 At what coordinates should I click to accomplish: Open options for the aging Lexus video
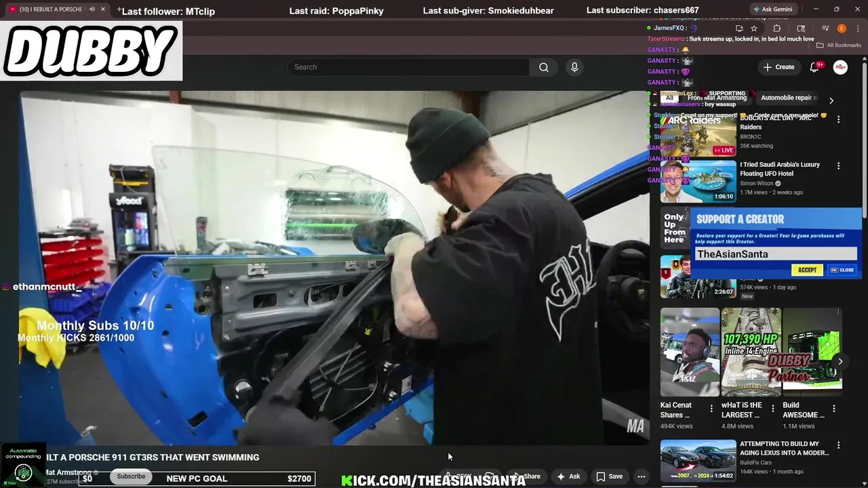[838, 446]
